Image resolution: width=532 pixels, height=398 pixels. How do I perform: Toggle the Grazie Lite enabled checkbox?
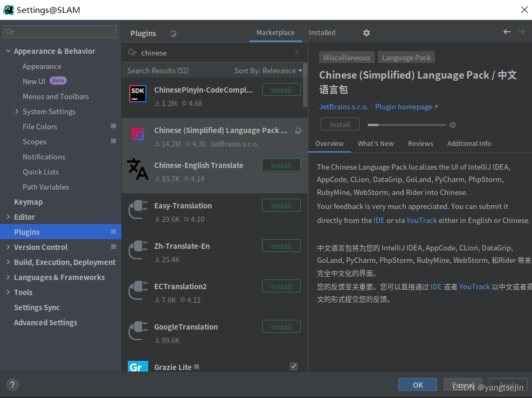[x=294, y=366]
